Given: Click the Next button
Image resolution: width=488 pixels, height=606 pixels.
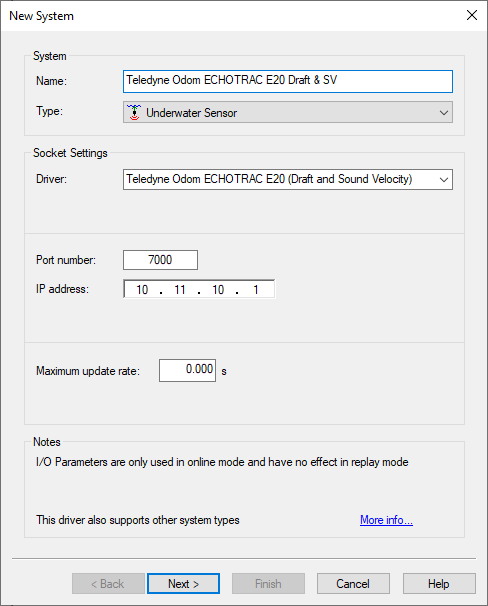Looking at the screenshot, I should [x=184, y=584].
